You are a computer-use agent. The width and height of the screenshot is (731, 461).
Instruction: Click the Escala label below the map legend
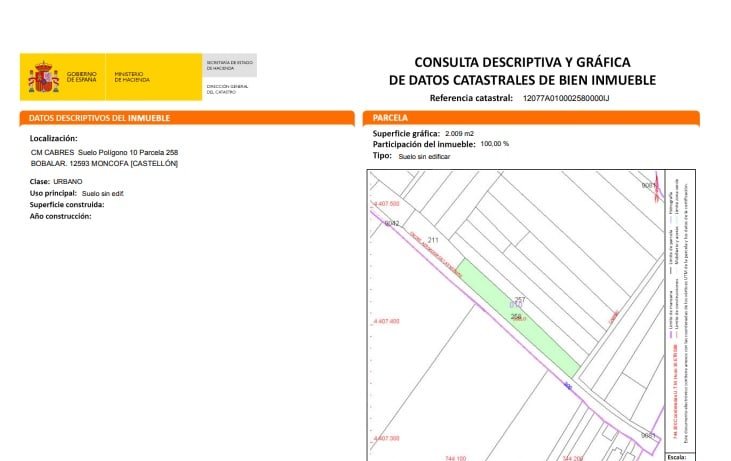point(676,457)
